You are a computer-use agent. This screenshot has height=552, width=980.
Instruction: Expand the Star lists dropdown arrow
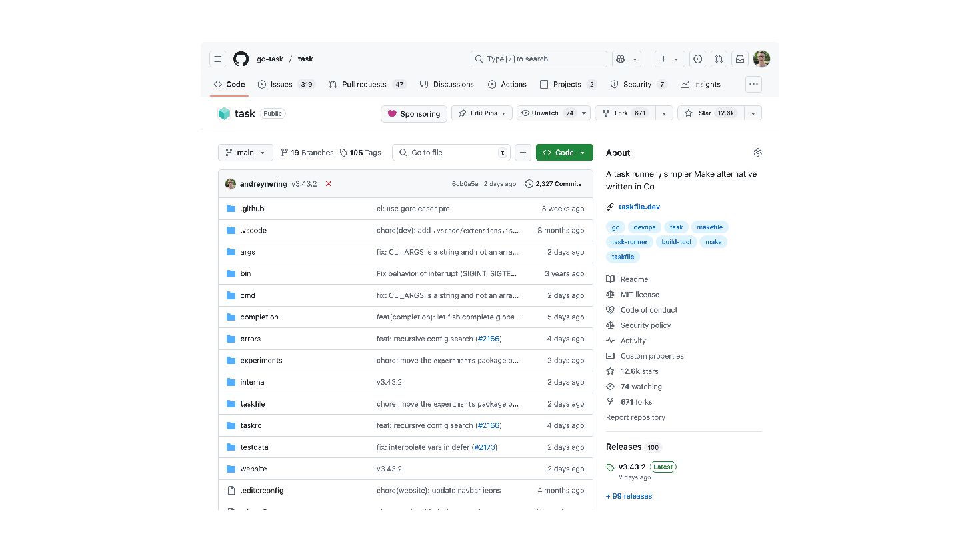point(753,113)
